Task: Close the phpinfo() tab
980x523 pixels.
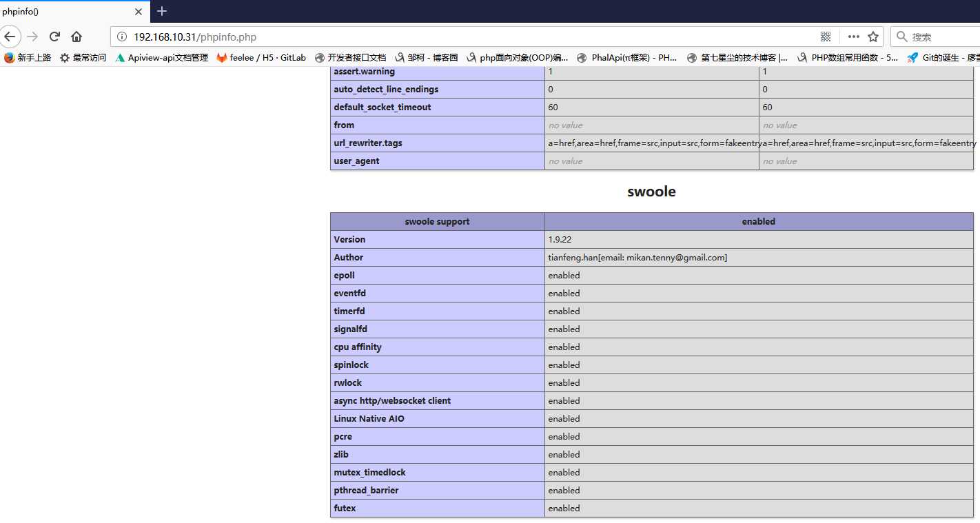Action: click(139, 12)
